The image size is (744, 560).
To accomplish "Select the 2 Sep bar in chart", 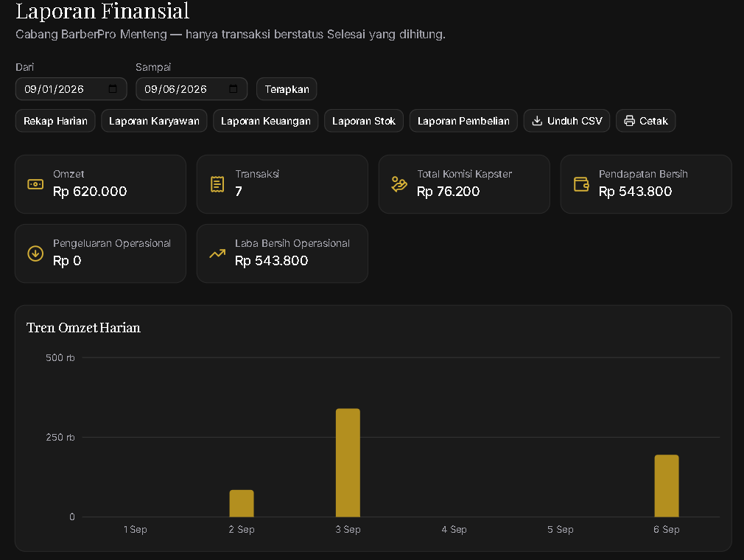I will [242, 503].
